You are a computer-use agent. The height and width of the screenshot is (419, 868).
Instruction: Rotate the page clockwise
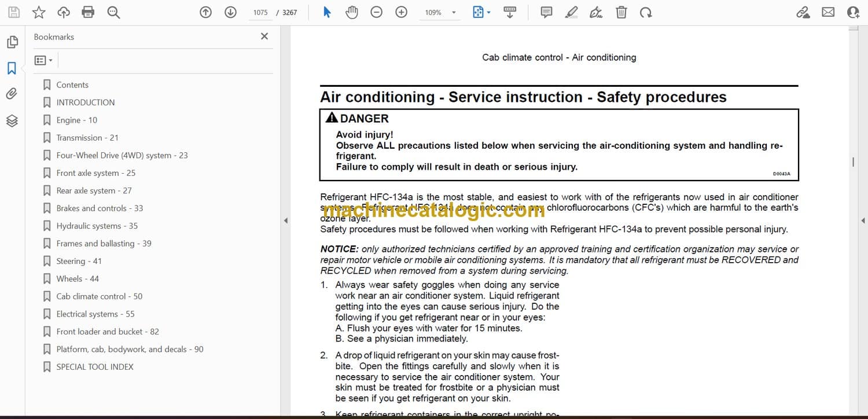tap(646, 12)
